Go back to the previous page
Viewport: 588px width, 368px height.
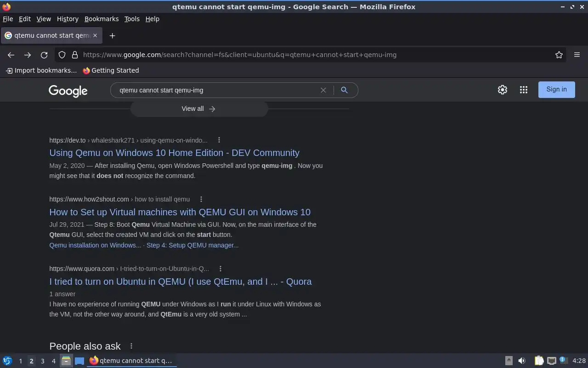11,55
